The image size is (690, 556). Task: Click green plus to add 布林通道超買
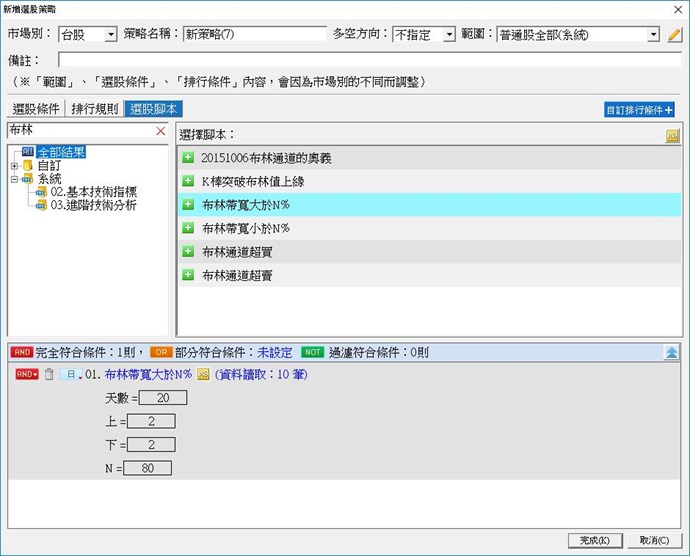187,251
